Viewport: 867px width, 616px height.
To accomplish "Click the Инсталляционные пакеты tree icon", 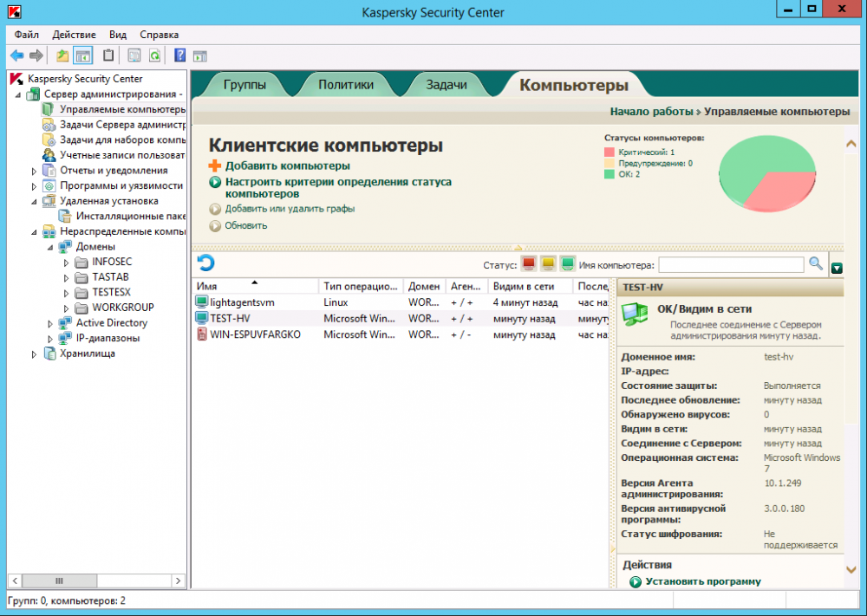I will tap(65, 216).
